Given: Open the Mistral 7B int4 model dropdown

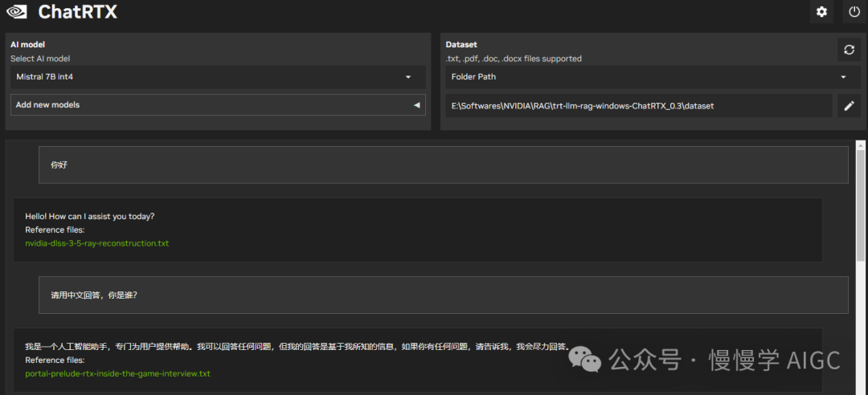Looking at the screenshot, I should pos(217,77).
